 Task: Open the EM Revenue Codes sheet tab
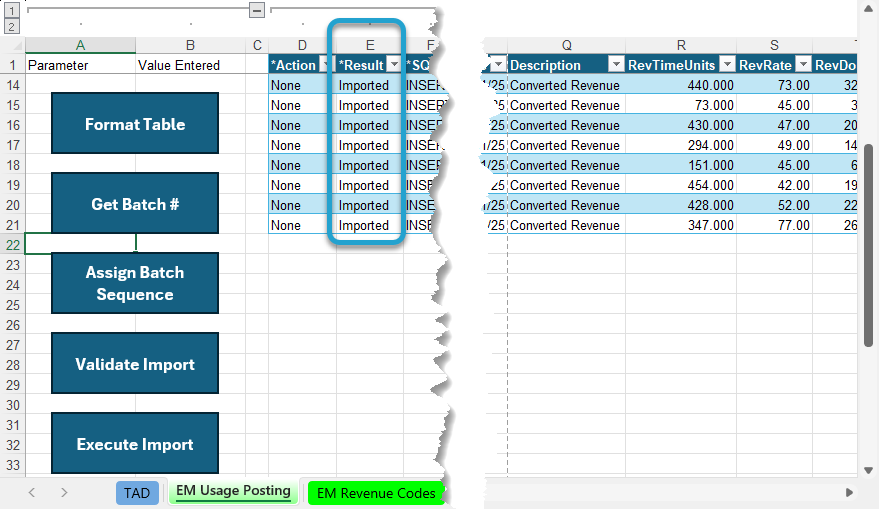pyautogui.click(x=376, y=493)
